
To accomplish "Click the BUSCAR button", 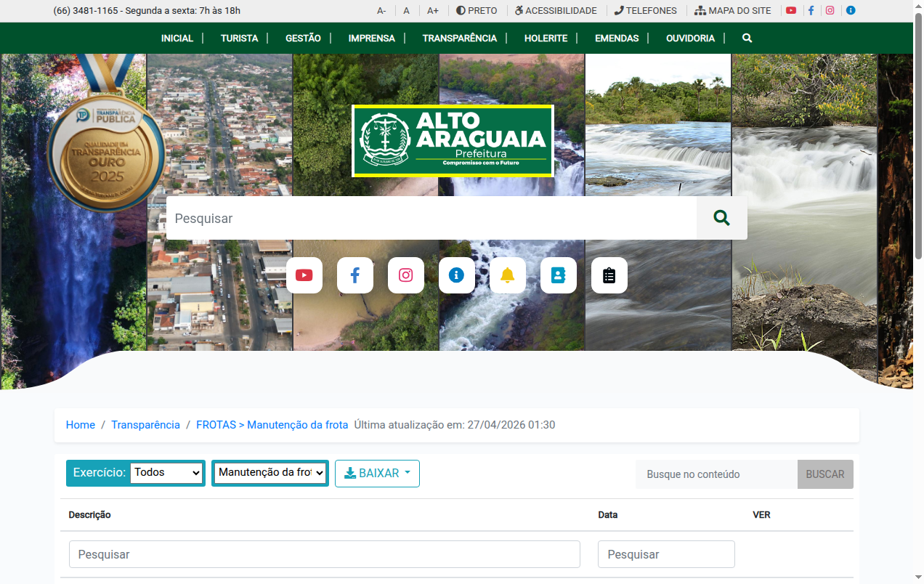I will point(825,474).
